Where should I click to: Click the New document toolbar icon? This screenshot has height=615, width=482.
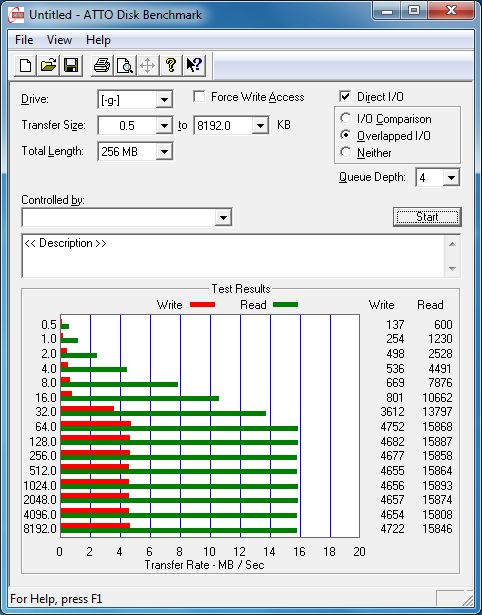coord(25,66)
